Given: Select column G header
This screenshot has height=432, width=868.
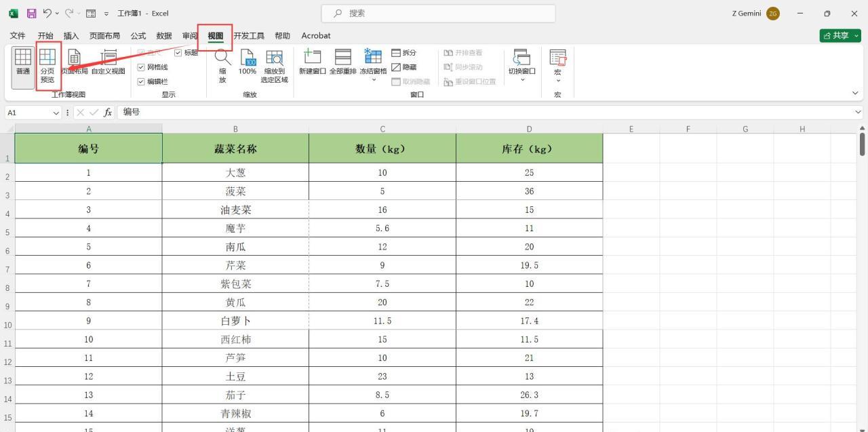Looking at the screenshot, I should click(745, 129).
